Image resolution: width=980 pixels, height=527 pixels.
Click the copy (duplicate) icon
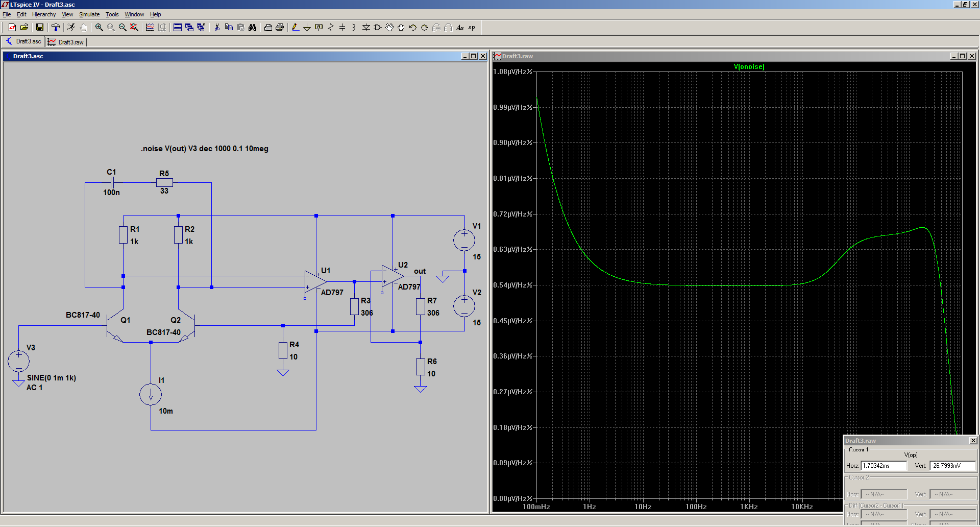click(x=229, y=28)
